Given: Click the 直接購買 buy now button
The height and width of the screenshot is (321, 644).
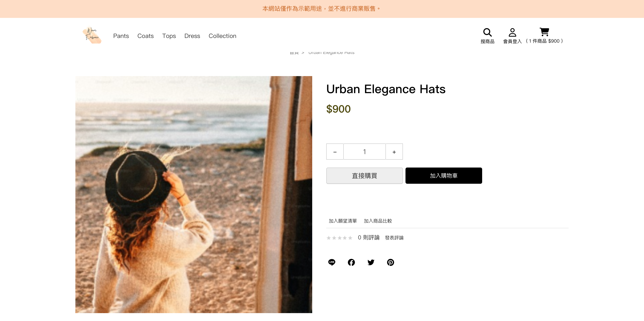Looking at the screenshot, I should click(365, 176).
